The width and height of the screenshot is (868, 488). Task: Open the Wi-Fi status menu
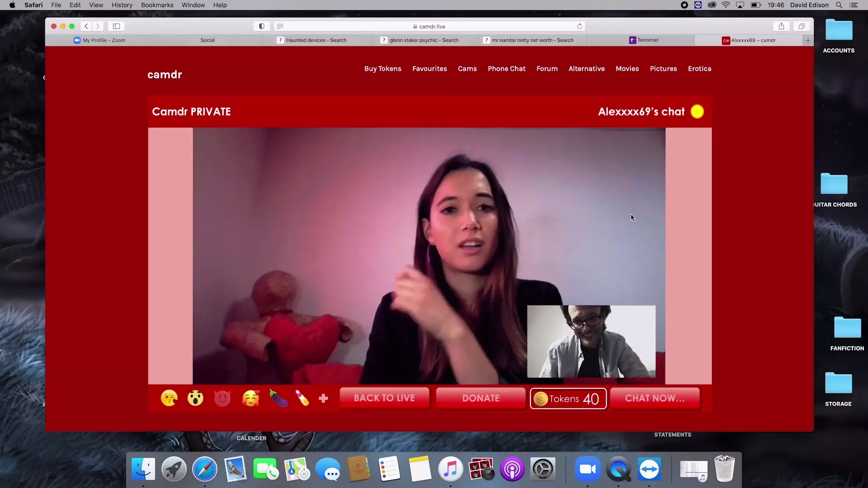tap(726, 5)
